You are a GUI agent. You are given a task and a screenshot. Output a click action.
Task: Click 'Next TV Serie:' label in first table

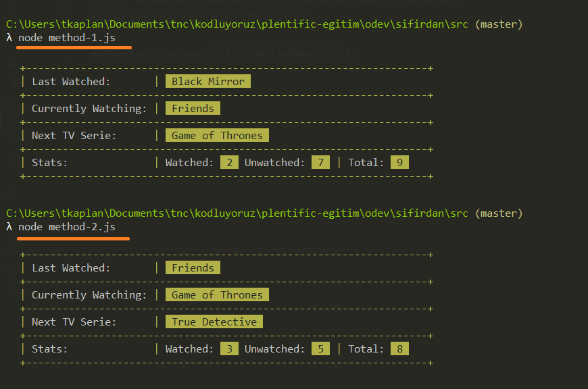point(74,135)
